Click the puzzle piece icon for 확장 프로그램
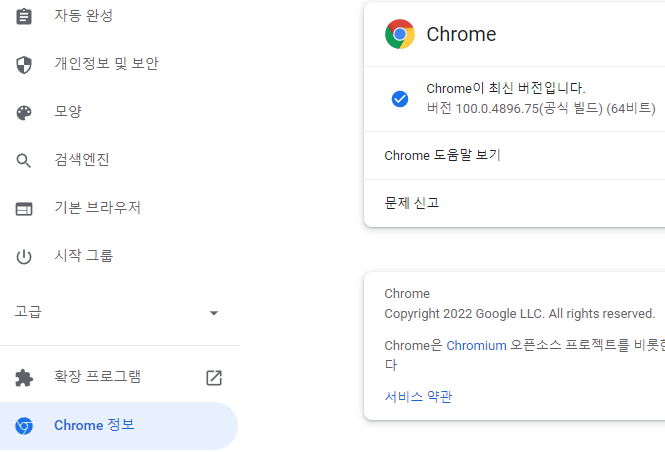The height and width of the screenshot is (452, 665). point(24,378)
